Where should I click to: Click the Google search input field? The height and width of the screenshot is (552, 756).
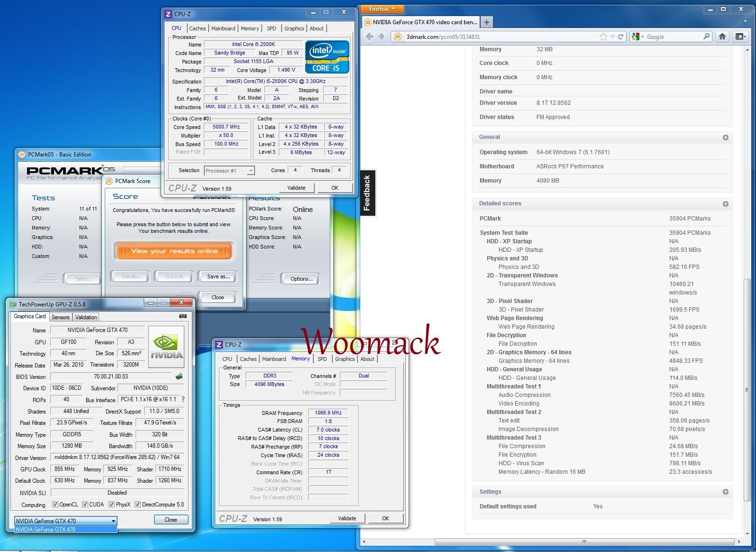pos(673,37)
